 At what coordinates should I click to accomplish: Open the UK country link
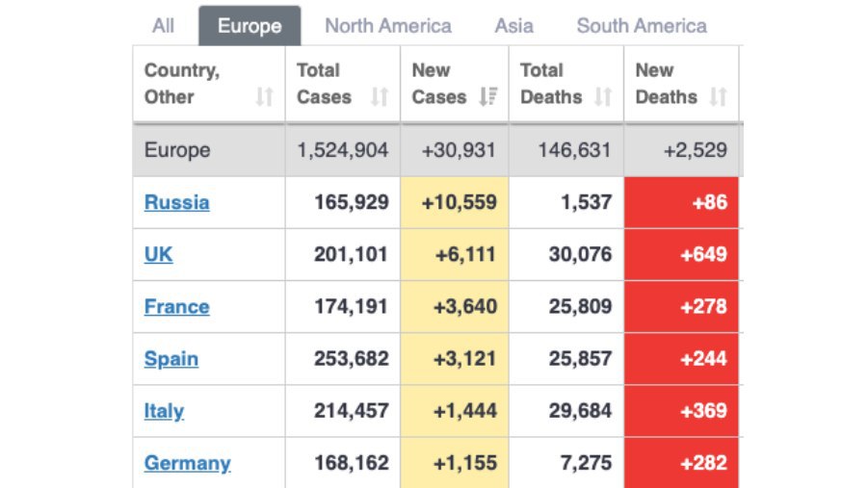[158, 254]
